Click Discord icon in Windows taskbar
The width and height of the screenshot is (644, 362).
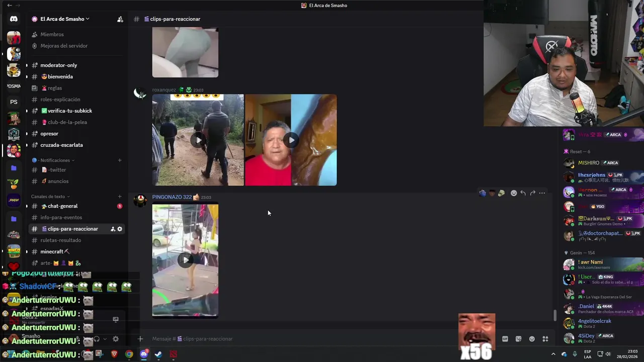coord(144,354)
